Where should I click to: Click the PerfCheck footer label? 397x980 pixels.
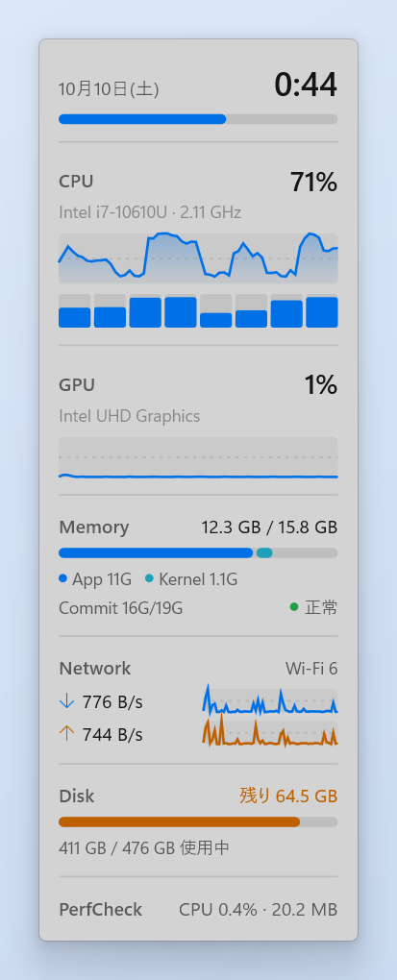101,909
